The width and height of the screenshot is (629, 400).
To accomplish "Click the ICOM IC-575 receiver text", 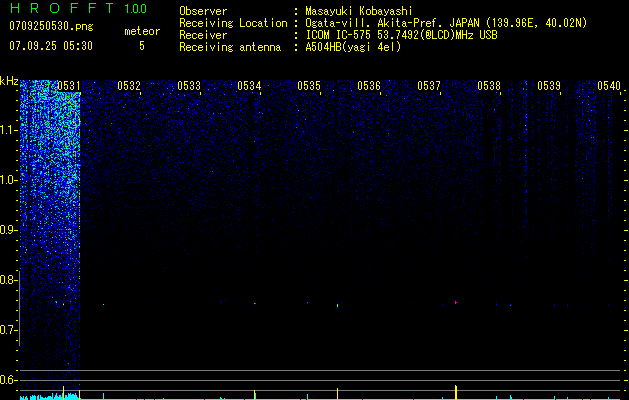I will point(401,35).
